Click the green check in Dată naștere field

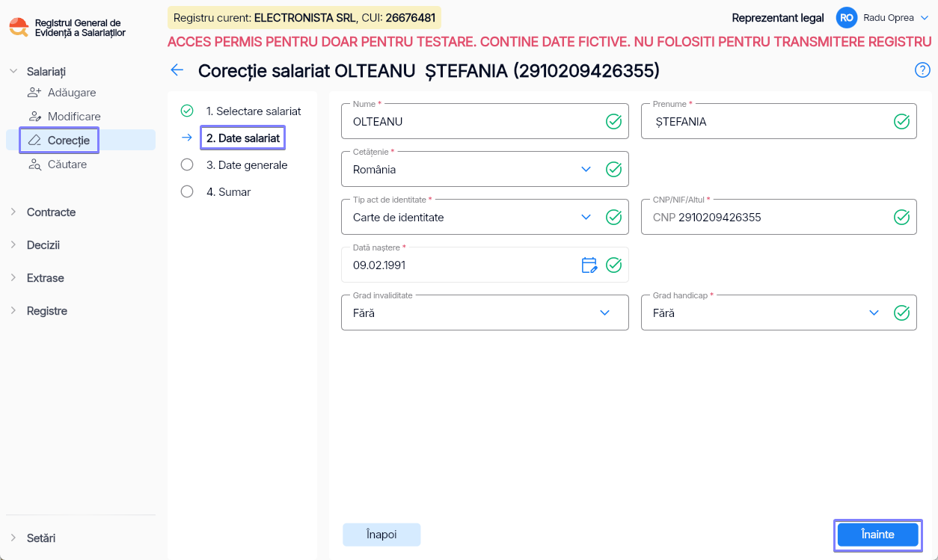[613, 265]
